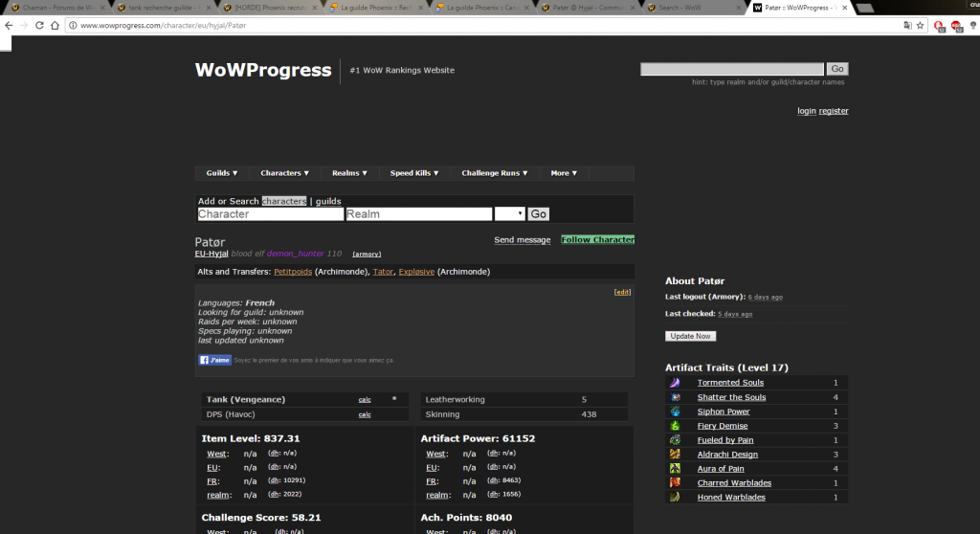
Task: Click the Character name input field
Action: point(271,213)
